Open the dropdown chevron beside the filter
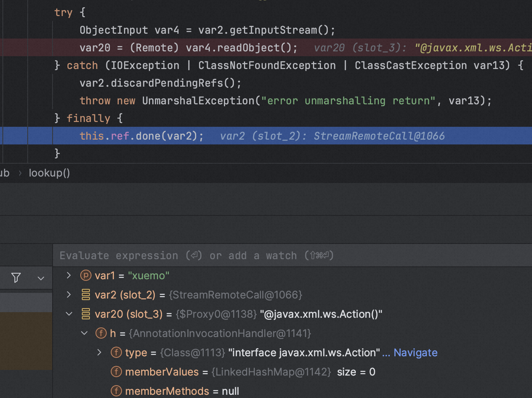Viewport: 532px width, 398px height. point(41,278)
